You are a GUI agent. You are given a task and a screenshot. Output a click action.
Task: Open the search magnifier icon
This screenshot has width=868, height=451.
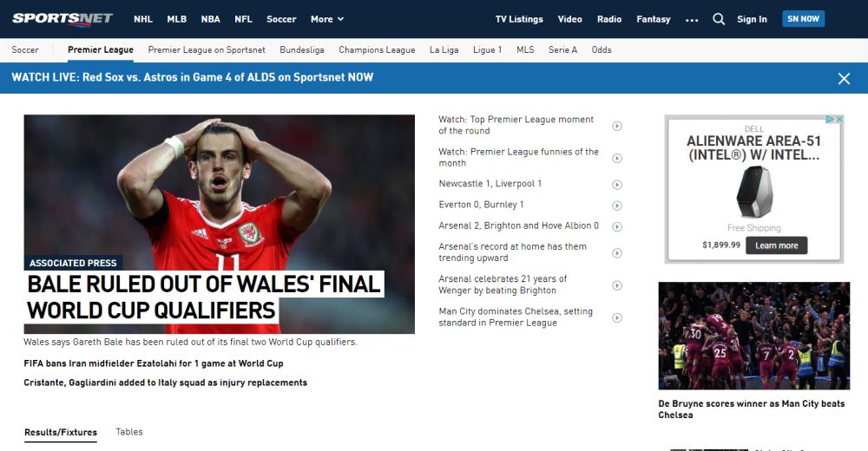click(x=719, y=19)
